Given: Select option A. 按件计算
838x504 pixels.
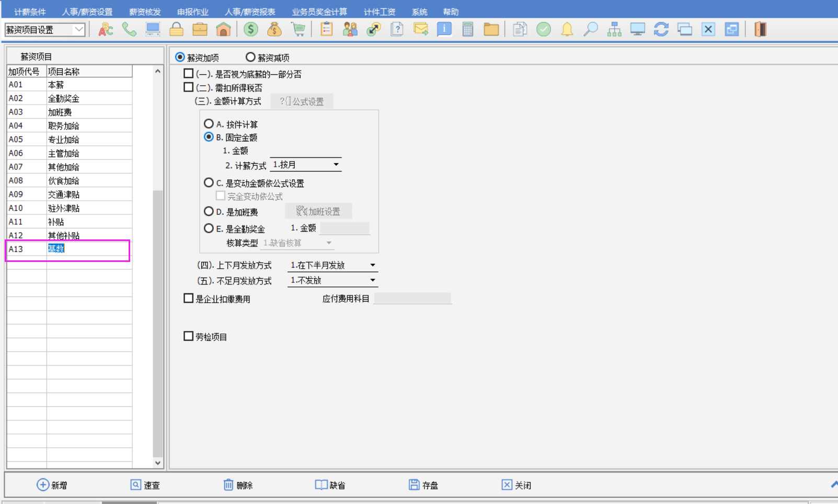Looking at the screenshot, I should click(x=209, y=124).
